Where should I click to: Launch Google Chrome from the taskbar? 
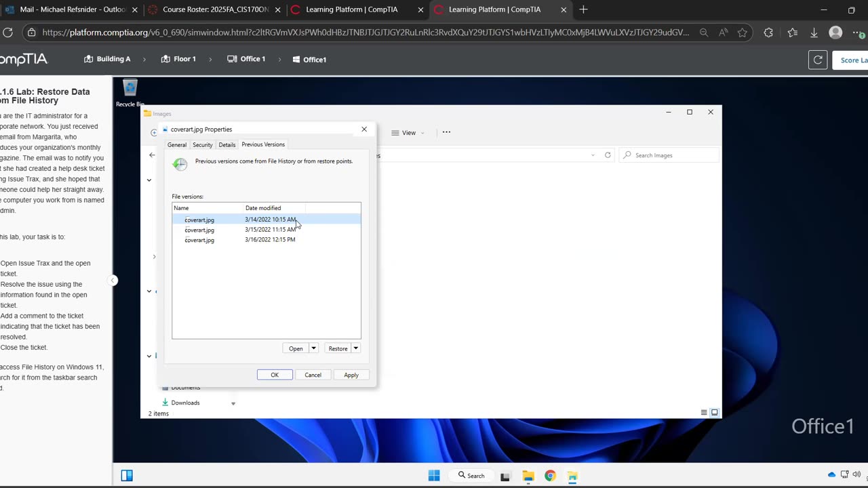tap(550, 476)
